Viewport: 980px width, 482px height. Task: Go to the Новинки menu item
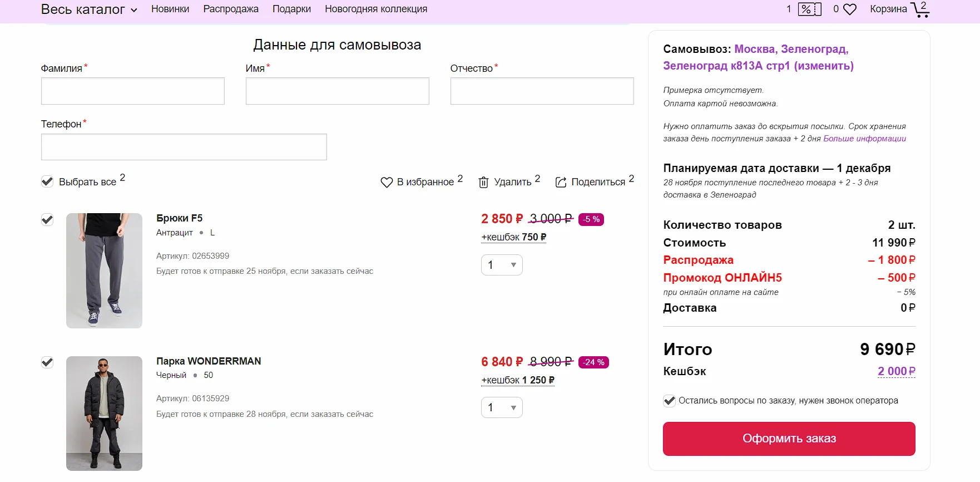point(170,9)
